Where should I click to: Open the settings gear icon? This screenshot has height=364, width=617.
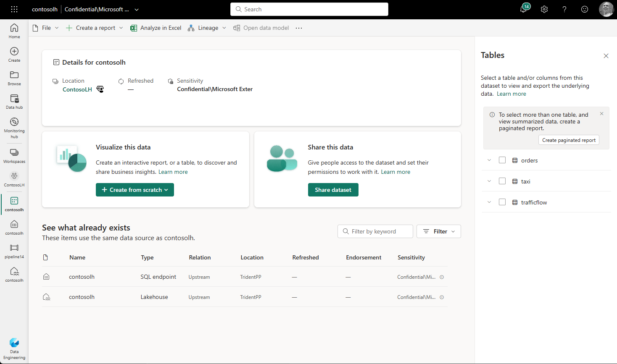[x=544, y=9]
